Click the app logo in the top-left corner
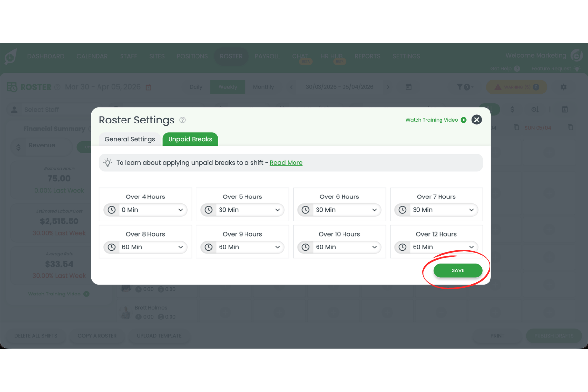This screenshot has width=588, height=392. (10, 56)
